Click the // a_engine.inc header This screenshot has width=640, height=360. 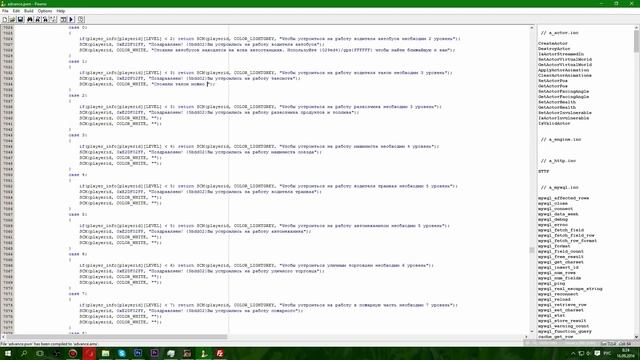[561, 139]
